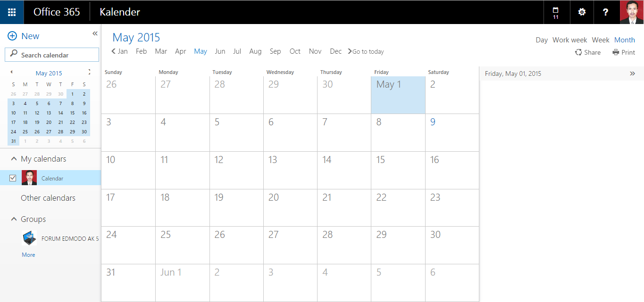
Task: Uncheck the Calendar checkbox under My calendars
Action: click(x=13, y=178)
